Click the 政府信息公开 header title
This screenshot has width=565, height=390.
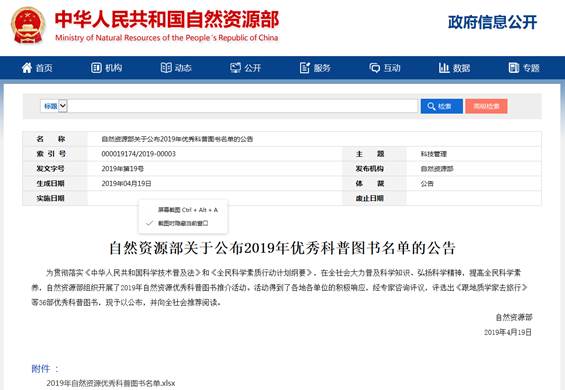[492, 22]
